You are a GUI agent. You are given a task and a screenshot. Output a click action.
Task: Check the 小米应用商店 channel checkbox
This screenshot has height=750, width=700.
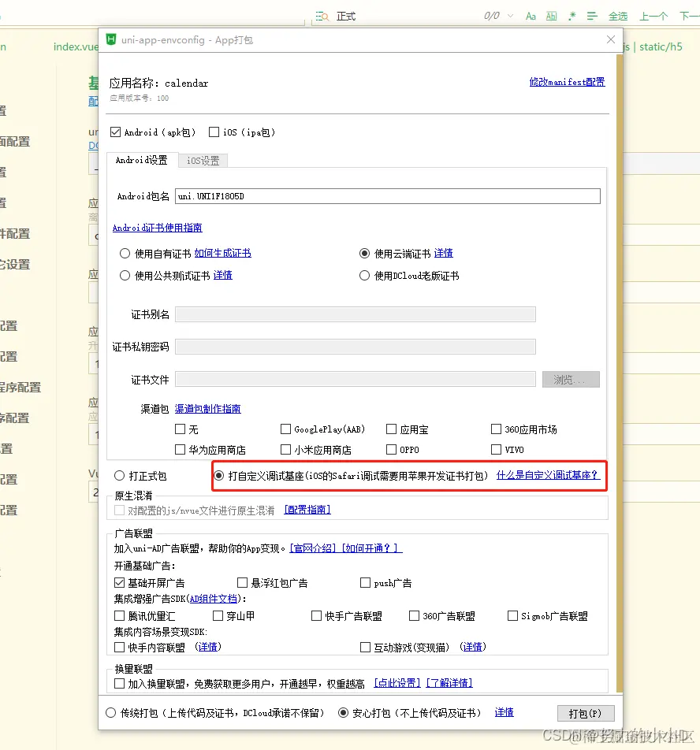pos(285,450)
